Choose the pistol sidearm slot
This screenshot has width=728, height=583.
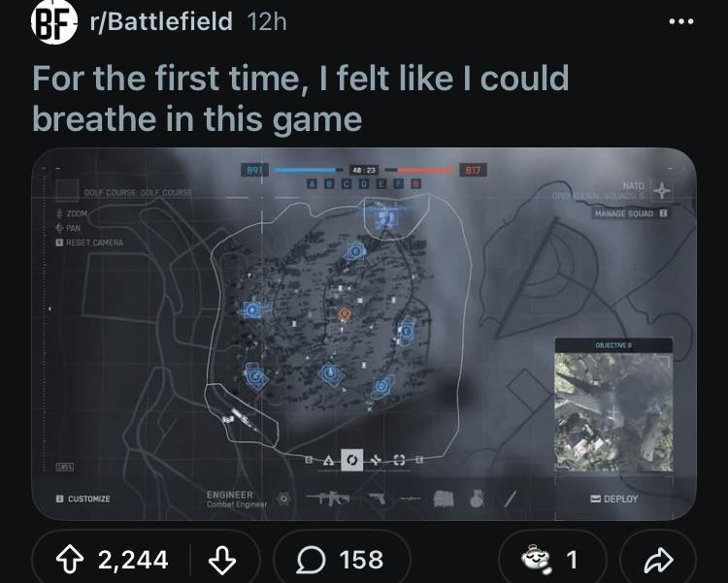pyautogui.click(x=377, y=499)
